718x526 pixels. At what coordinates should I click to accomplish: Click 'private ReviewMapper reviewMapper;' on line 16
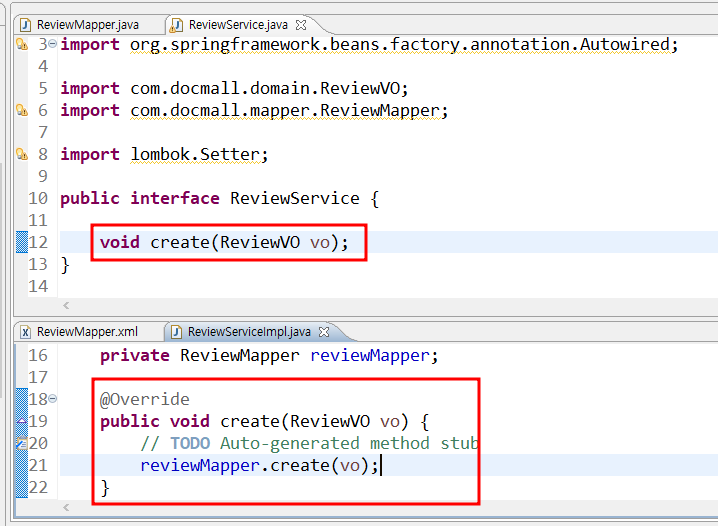pyautogui.click(x=269, y=356)
